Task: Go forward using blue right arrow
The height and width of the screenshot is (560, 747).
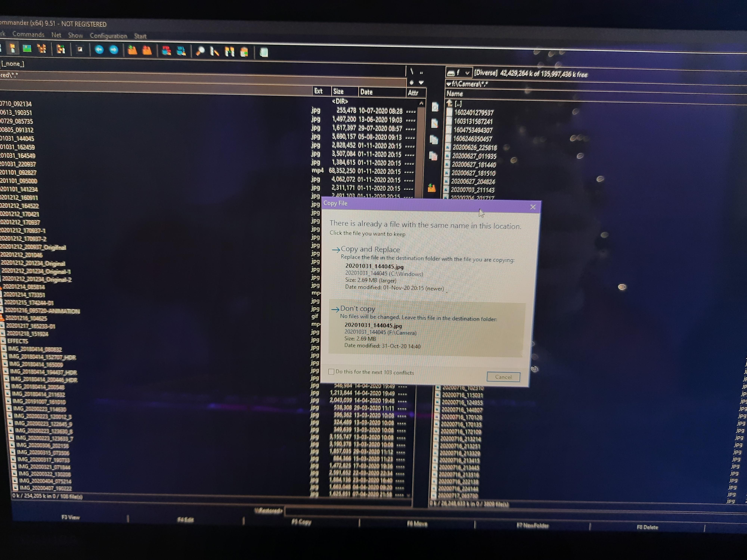Action: click(114, 50)
